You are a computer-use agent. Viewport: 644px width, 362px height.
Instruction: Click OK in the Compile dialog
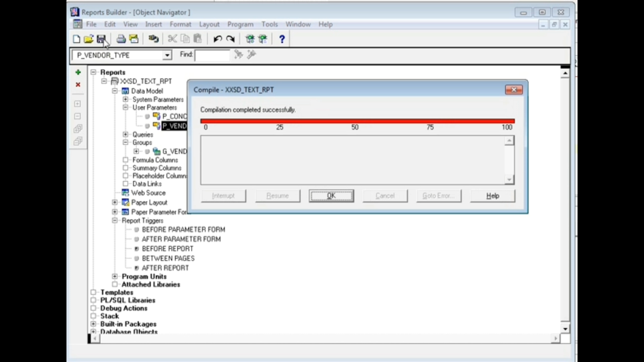(331, 195)
